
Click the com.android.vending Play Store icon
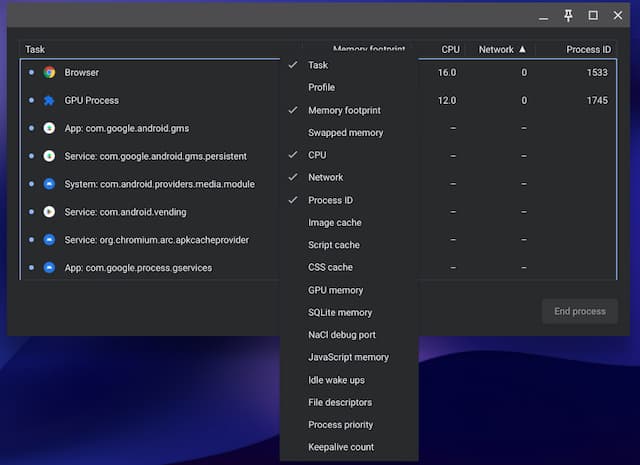point(49,213)
